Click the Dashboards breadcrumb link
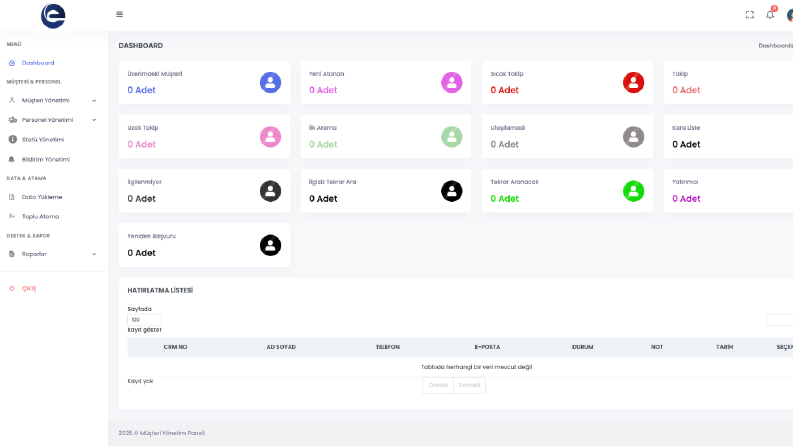This screenshot has width=793, height=446. [775, 46]
